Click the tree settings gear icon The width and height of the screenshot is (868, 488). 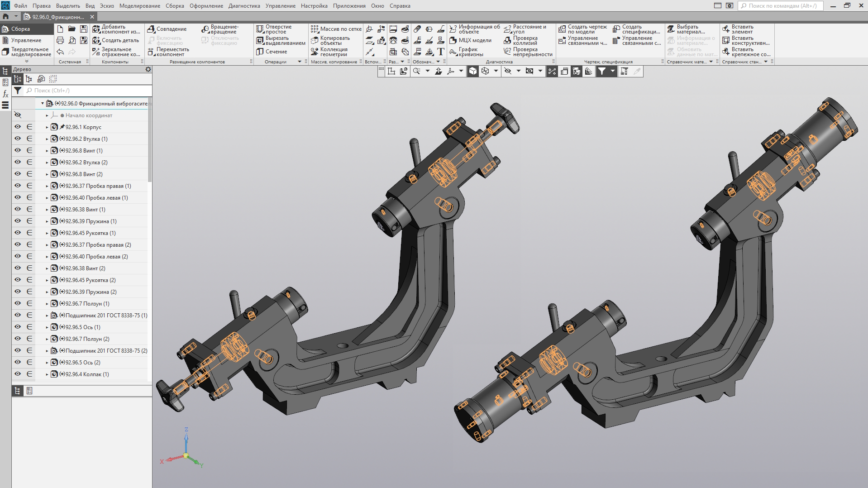(148, 69)
